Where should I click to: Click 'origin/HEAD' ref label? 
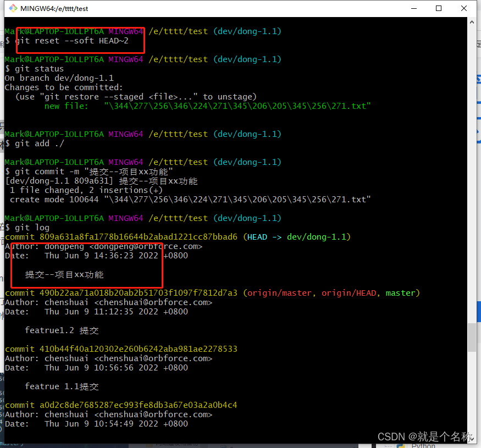point(349,293)
